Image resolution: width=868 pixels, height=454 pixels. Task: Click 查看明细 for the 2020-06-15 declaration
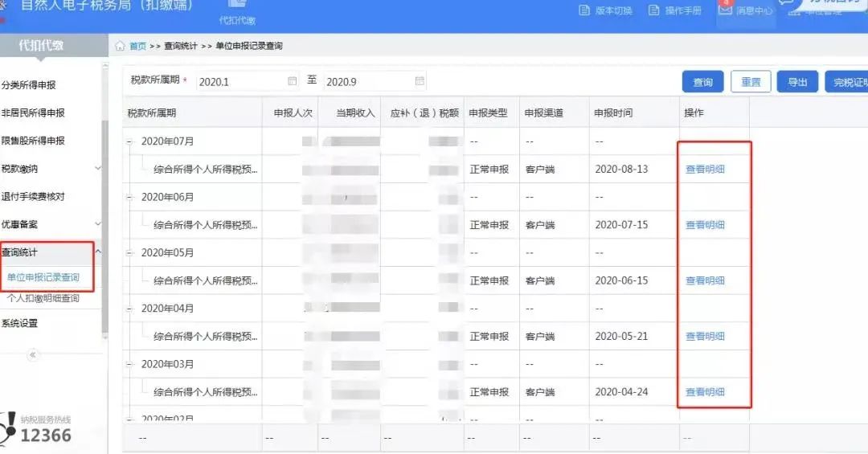click(x=705, y=280)
